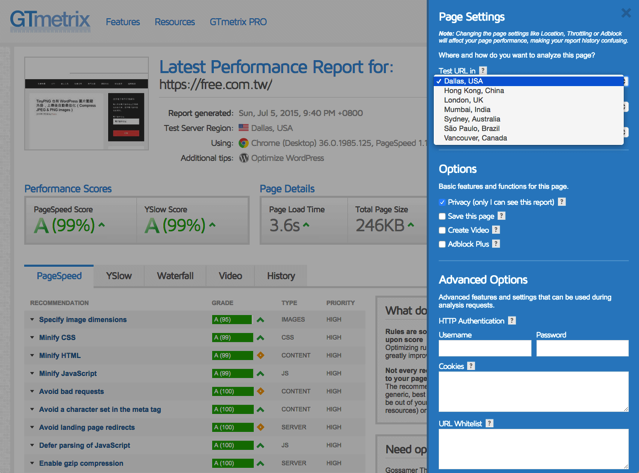The height and width of the screenshot is (473, 639).
Task: Enable the Save this page checkbox
Action: (442, 216)
